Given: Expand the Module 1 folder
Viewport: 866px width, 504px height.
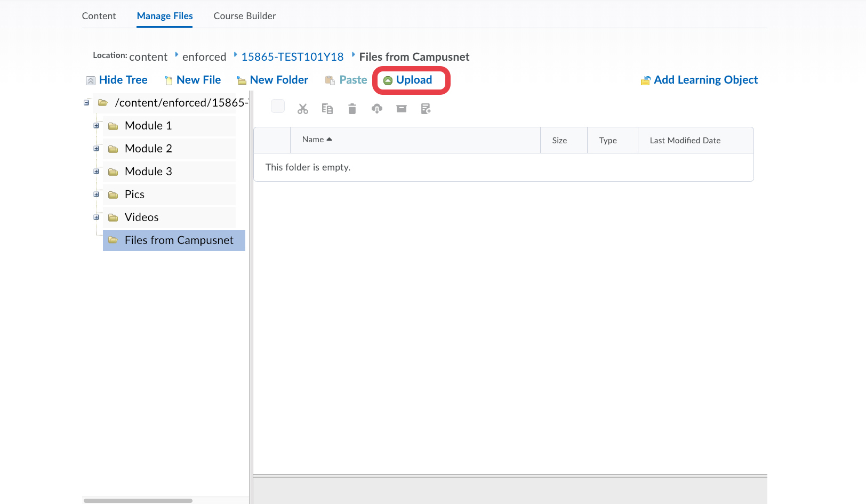Looking at the screenshot, I should (x=97, y=126).
